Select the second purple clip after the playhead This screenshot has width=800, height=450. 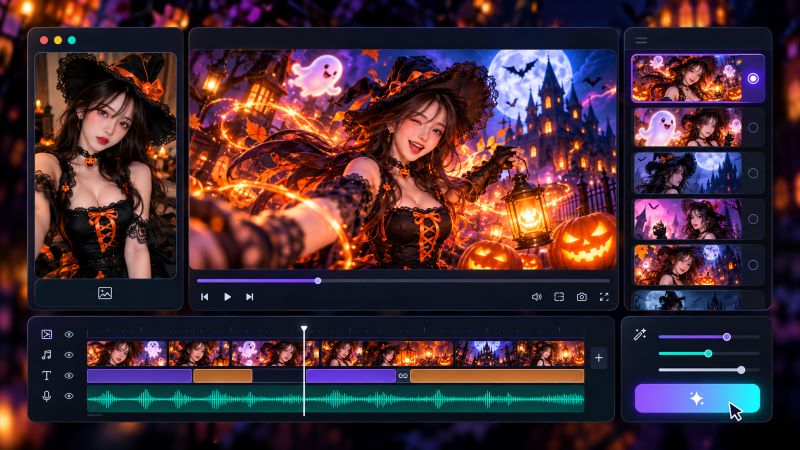pos(351,376)
